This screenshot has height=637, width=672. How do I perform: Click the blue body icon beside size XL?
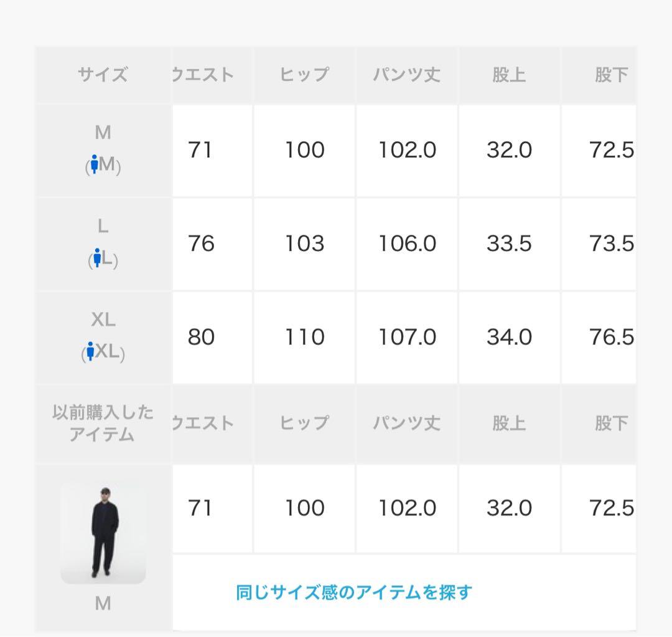(x=92, y=352)
